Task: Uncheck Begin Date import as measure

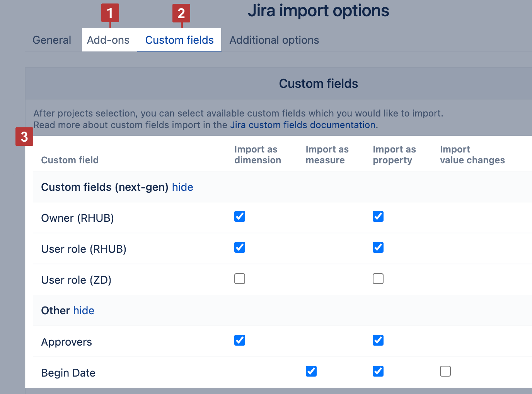Action: coord(311,371)
